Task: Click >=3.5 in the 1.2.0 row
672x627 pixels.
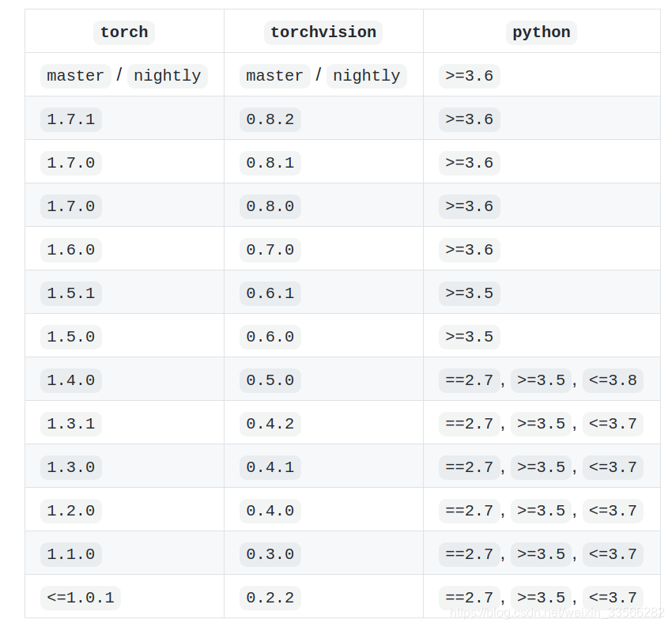Action: [x=541, y=512]
